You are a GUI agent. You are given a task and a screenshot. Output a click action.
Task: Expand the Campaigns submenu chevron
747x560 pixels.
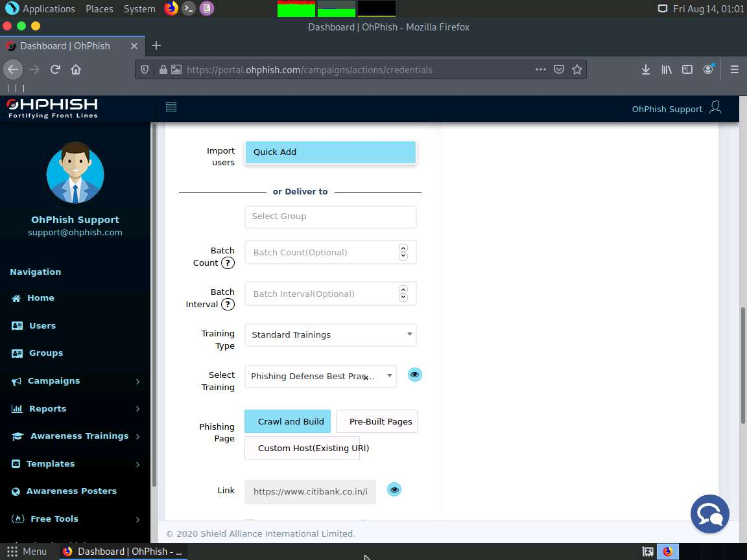137,381
